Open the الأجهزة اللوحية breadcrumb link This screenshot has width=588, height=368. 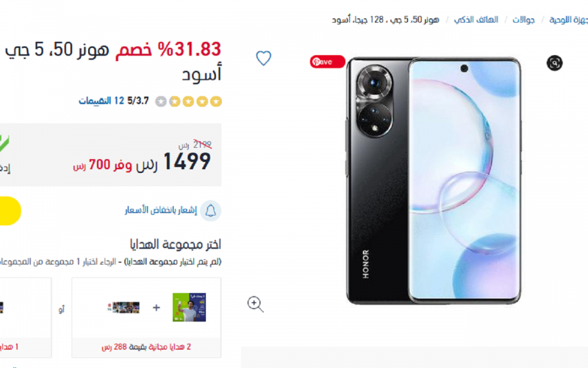coord(568,20)
